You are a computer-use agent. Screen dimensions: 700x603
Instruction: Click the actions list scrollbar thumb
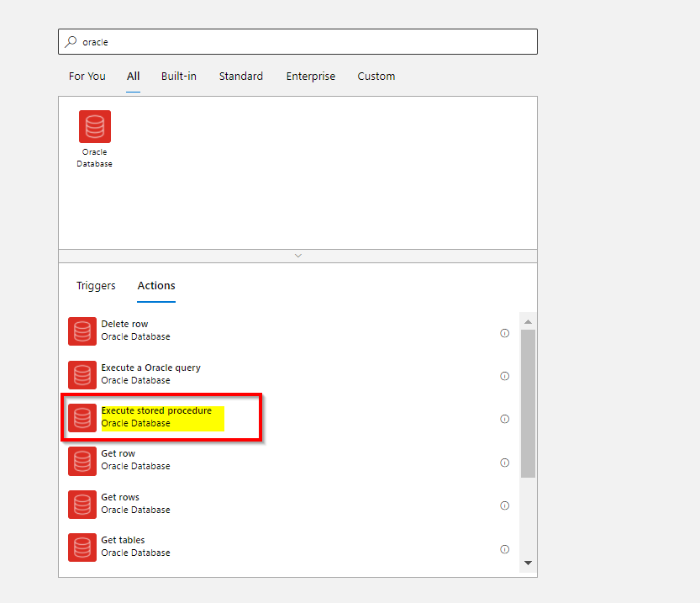528,404
